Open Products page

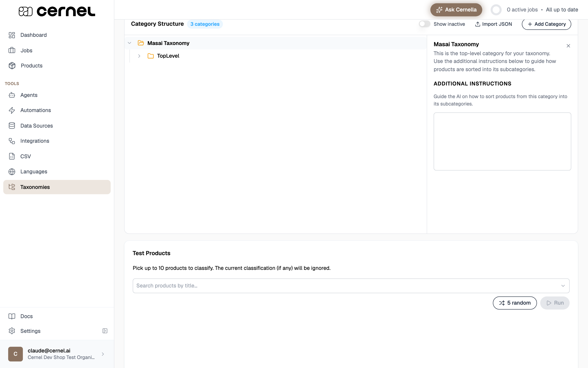[57, 66]
